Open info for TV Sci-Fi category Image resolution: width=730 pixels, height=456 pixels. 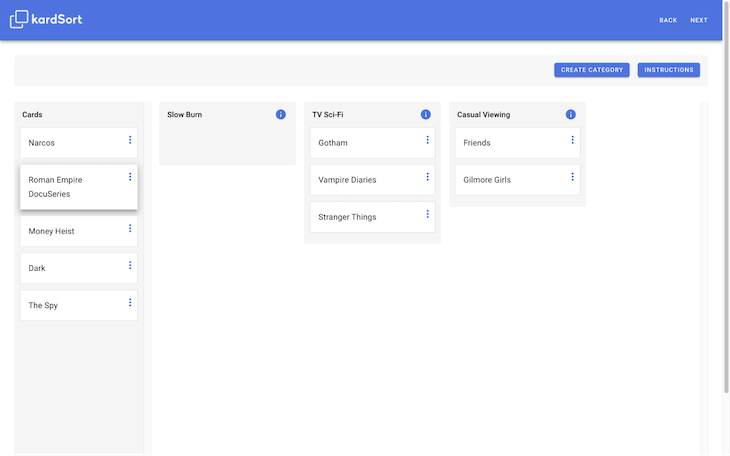pos(426,115)
